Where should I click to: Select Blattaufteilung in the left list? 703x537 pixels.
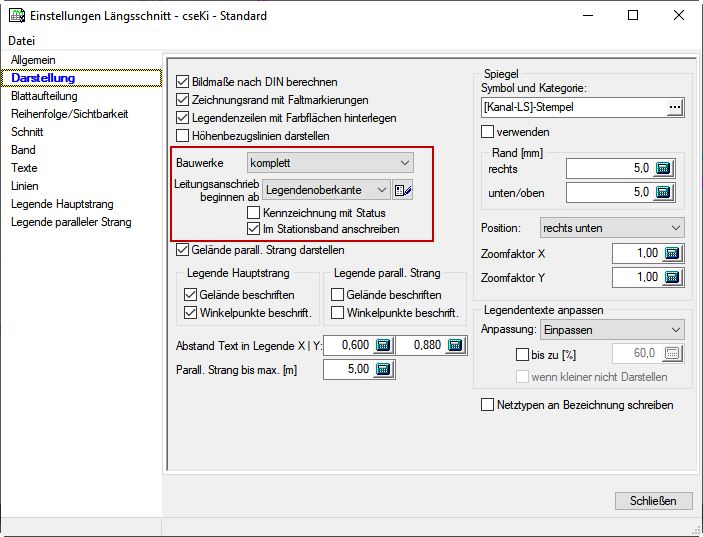pyautogui.click(x=44, y=96)
